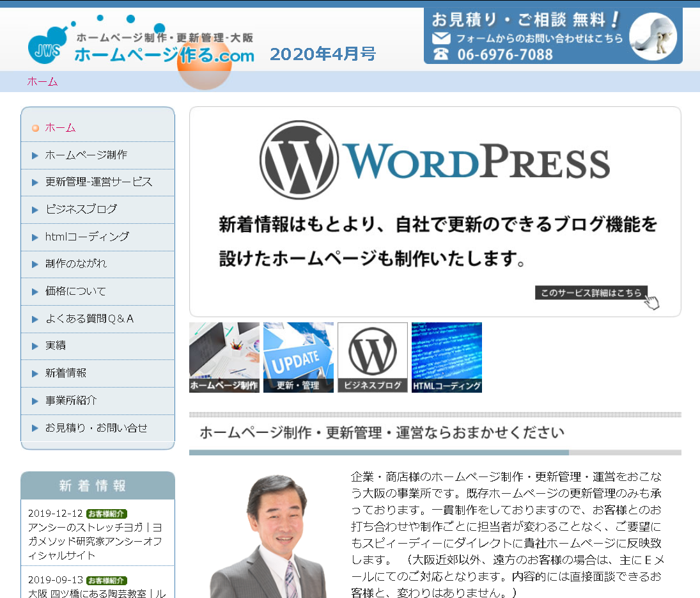The width and height of the screenshot is (700, 598).
Task: Click the arrow icon beside 実績
Action: pos(35,346)
